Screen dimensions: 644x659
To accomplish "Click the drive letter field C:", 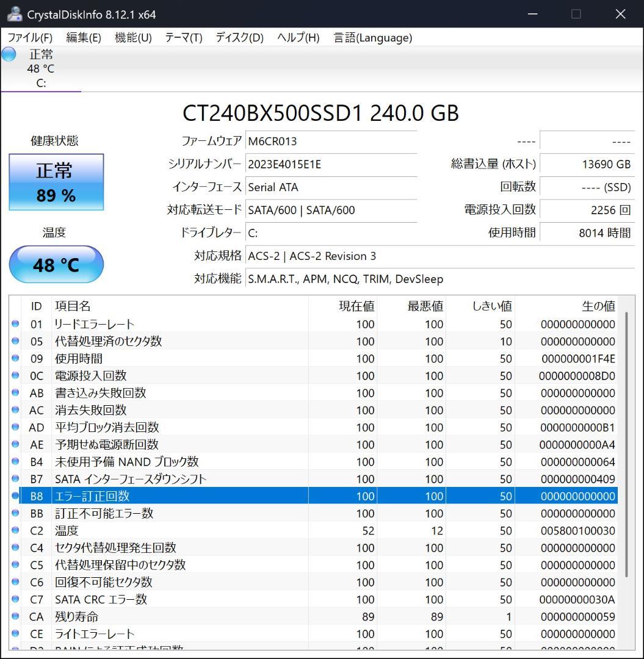I will tap(331, 233).
